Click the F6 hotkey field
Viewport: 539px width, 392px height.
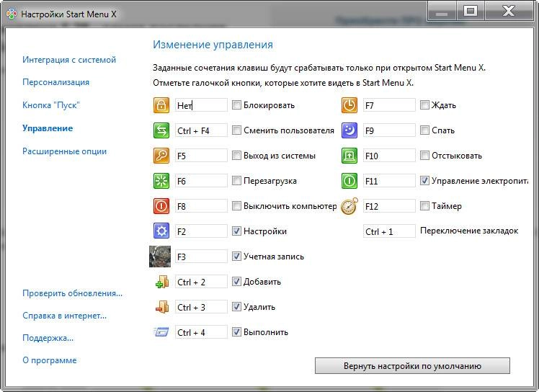pyautogui.click(x=201, y=181)
